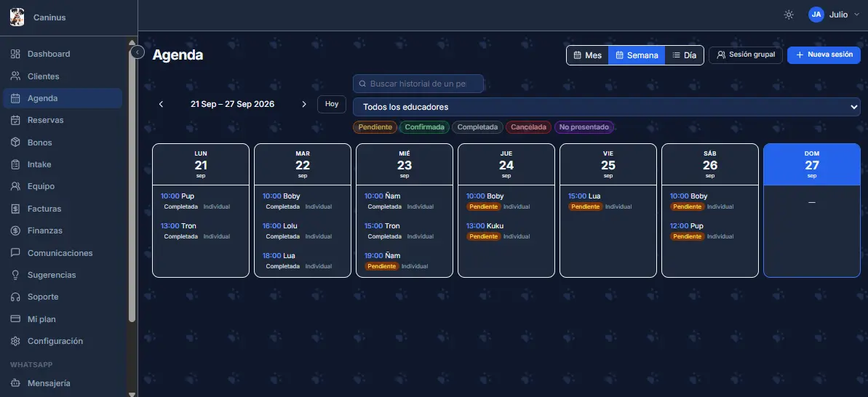
Task: Click the Nueva sesión button
Action: 824,55
